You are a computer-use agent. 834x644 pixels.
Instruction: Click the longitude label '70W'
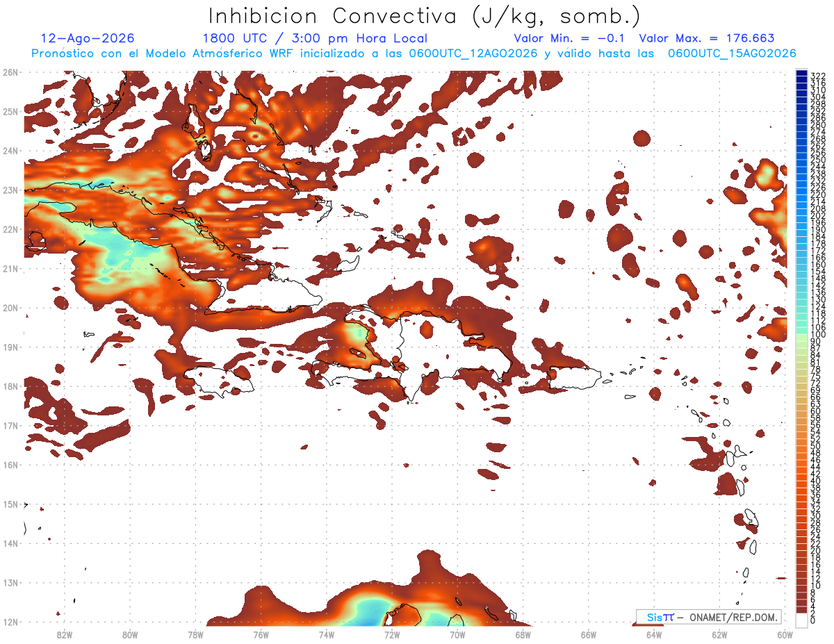click(457, 634)
